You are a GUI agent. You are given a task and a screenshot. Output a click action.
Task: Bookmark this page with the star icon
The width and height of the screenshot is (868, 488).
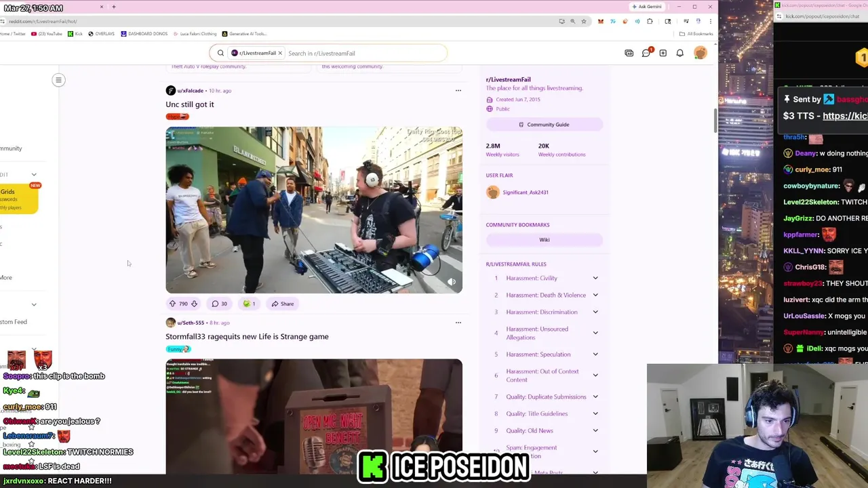coord(583,21)
